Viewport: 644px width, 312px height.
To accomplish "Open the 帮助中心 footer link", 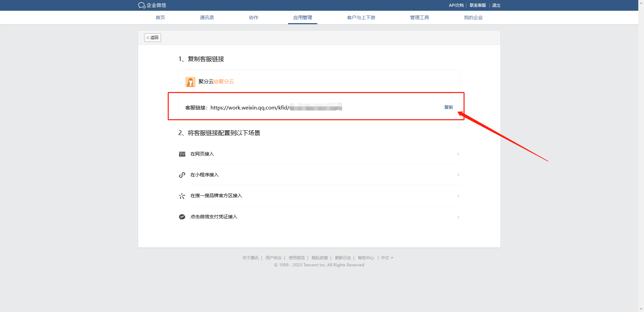I will click(366, 258).
